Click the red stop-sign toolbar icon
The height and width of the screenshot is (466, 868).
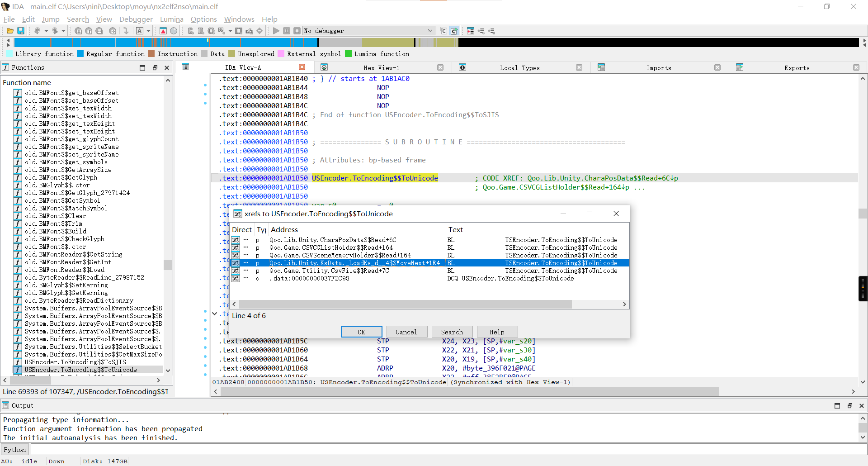point(163,31)
